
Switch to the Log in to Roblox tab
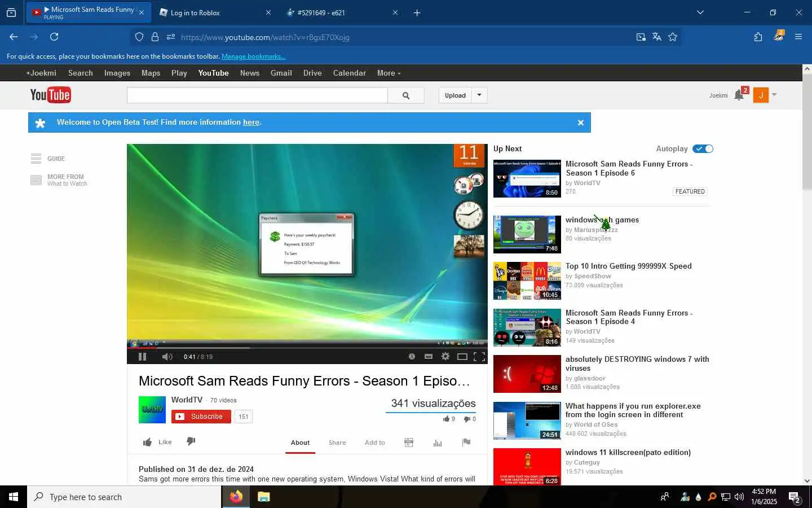(x=215, y=12)
